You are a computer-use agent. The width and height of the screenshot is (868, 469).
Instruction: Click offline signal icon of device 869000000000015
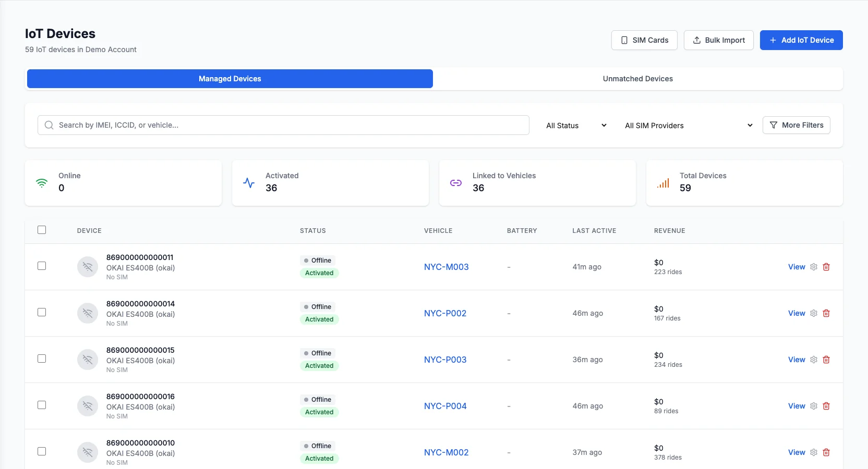coord(88,360)
